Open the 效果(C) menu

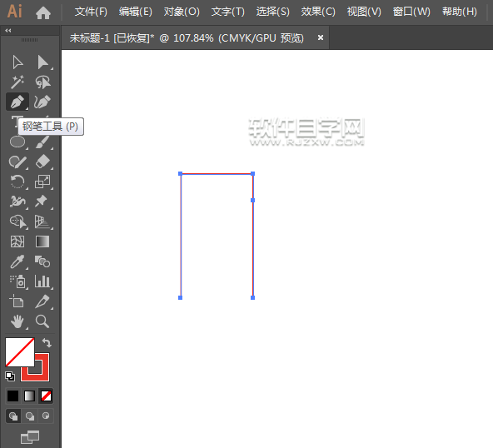tap(318, 12)
